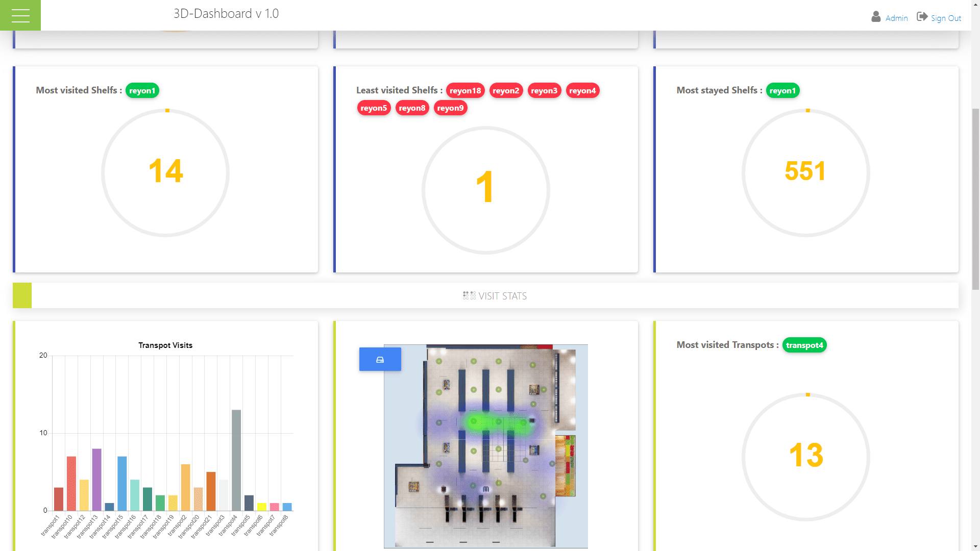Click the blue print button on heatmap
Viewport: 980px width, 551px height.
tap(380, 360)
